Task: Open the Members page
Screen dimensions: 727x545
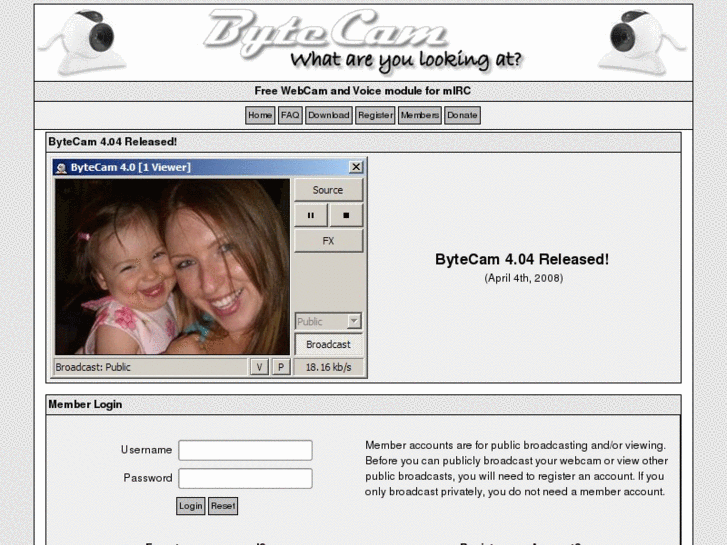Action: point(420,115)
